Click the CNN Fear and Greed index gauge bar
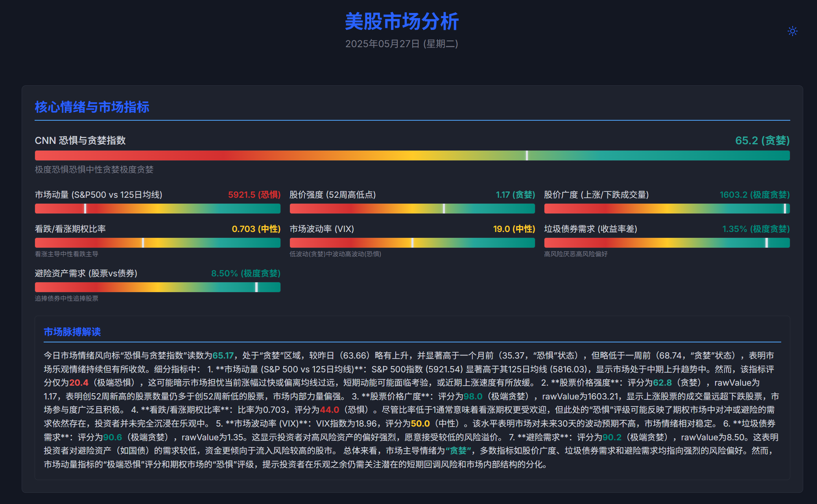This screenshot has height=504, width=817. tap(412, 155)
